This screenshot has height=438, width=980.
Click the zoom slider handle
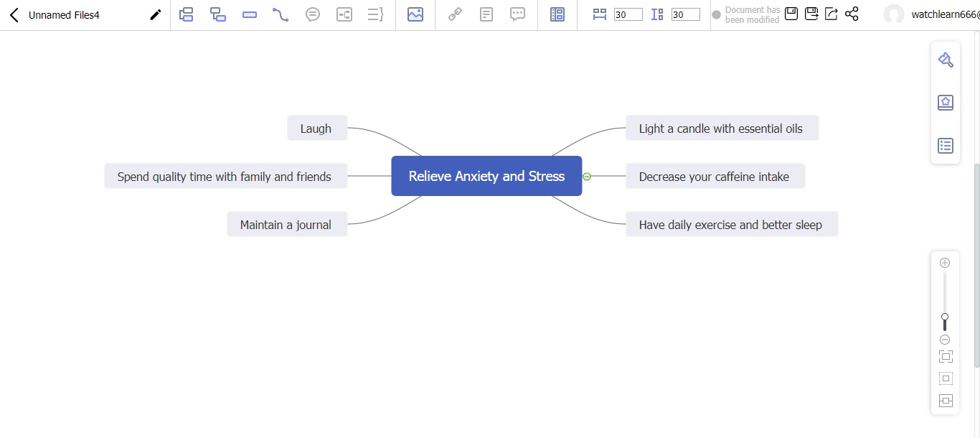point(945,317)
